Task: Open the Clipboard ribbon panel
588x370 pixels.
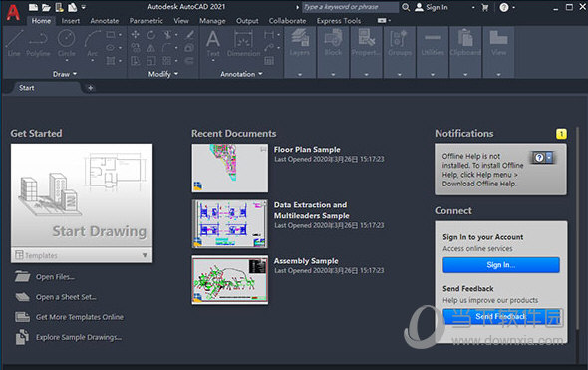Action: point(465,52)
